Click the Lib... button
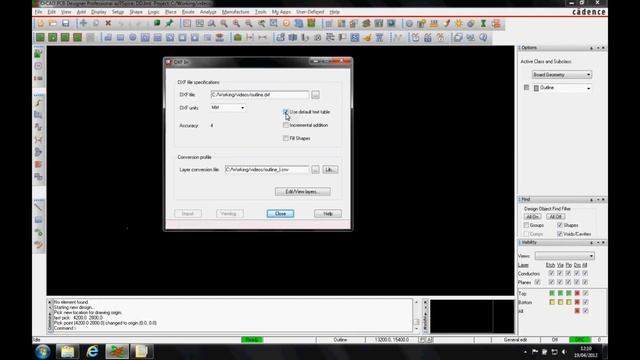This screenshot has width=640, height=360. [x=330, y=169]
